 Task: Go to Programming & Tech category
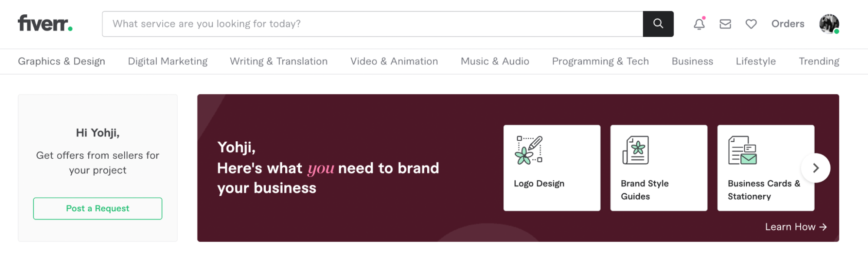[601, 61]
